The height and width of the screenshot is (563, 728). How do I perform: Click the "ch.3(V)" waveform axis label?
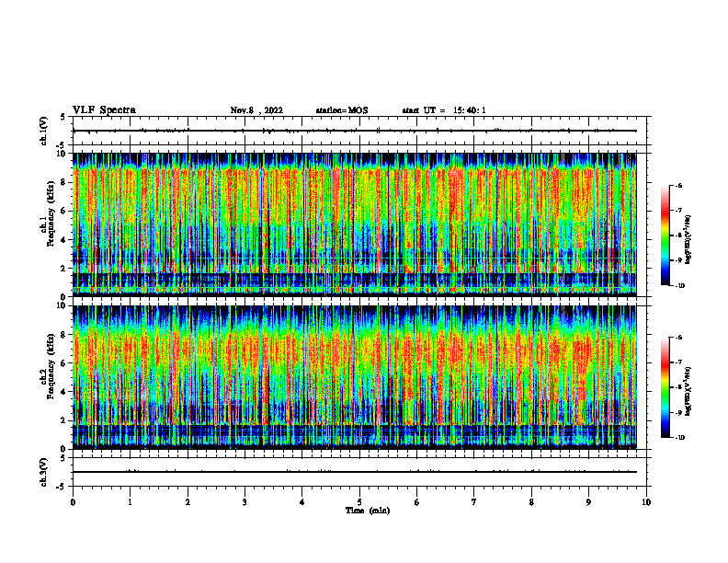pos(43,472)
